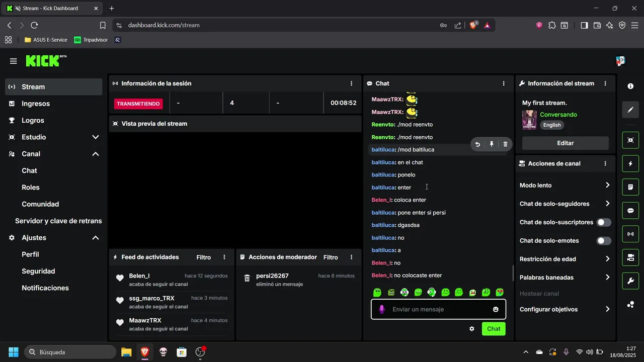The width and height of the screenshot is (644, 362).
Task: Toggle the lightning activity feed icon in right sidebar
Action: (x=630, y=164)
